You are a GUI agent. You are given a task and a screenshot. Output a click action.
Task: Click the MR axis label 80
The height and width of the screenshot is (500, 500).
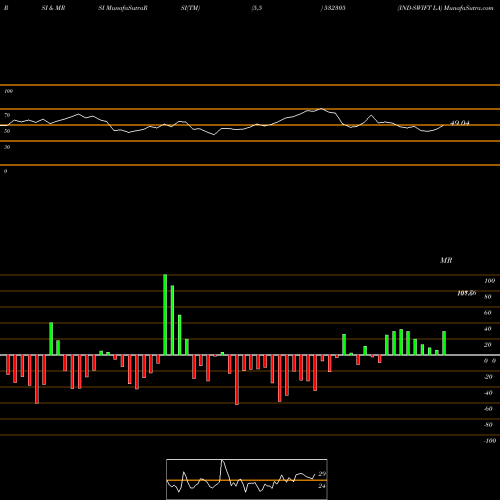tap(488, 297)
